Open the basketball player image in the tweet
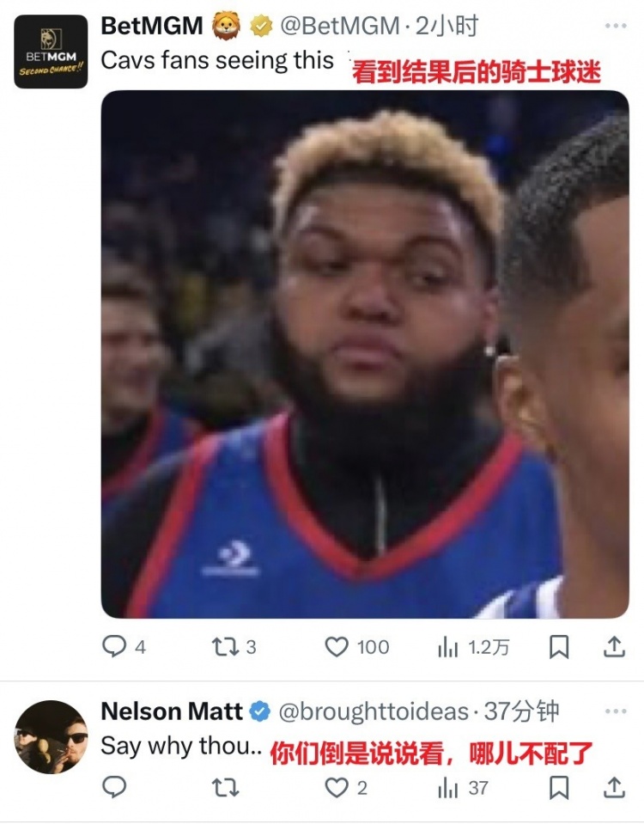The image size is (644, 824). pos(365,354)
